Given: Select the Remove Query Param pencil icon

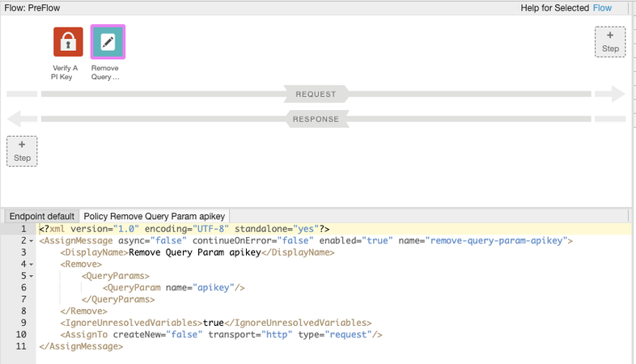Looking at the screenshot, I should pos(108,42).
